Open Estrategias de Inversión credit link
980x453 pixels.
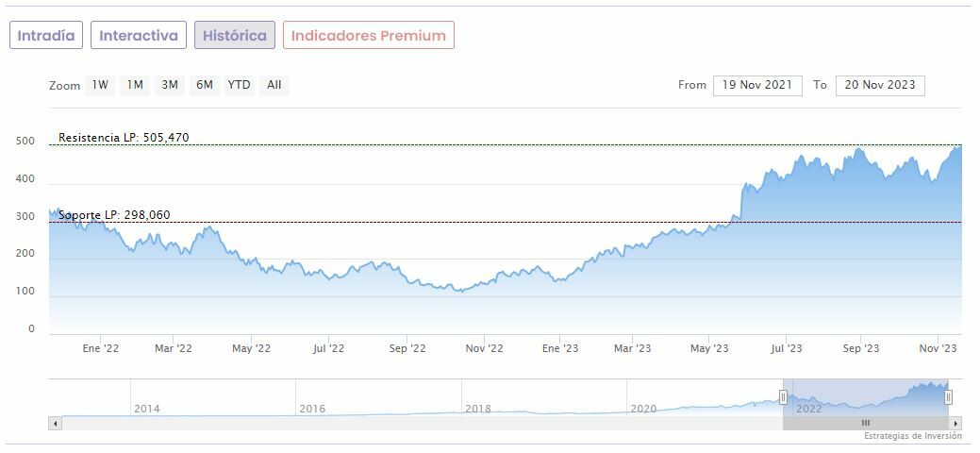coord(912,436)
